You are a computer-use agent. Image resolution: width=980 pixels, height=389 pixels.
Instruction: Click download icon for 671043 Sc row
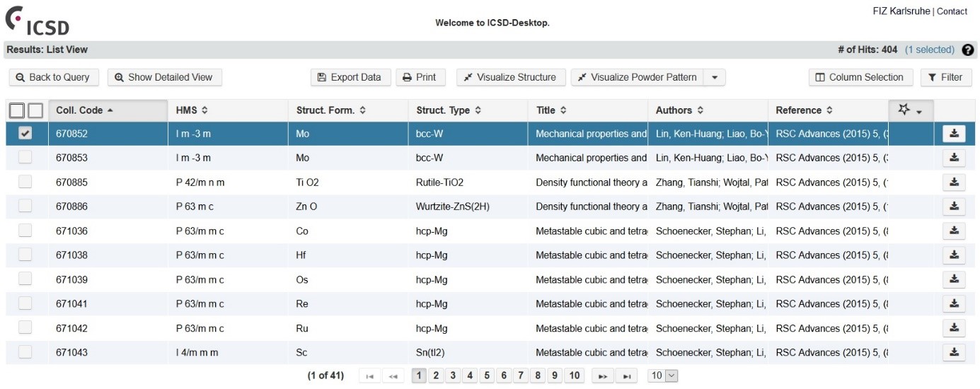954,352
